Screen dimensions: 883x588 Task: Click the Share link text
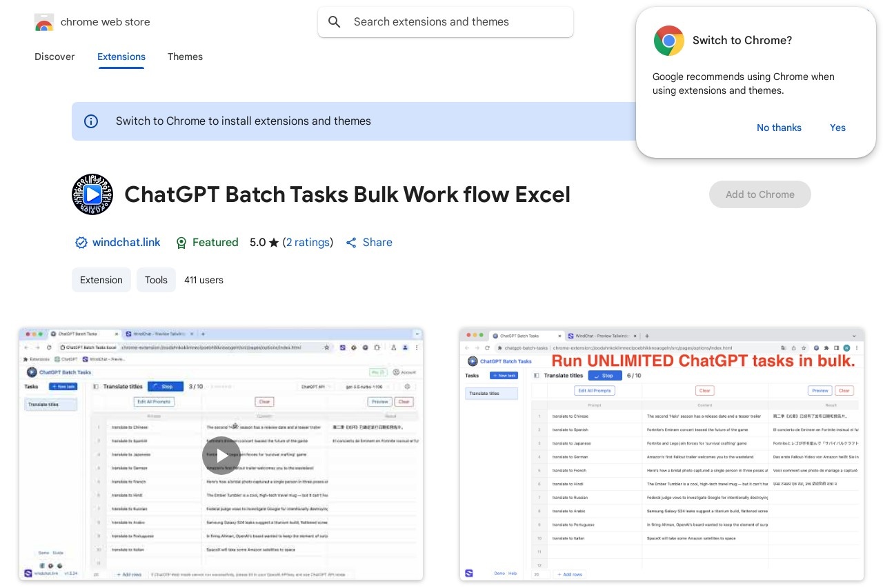(x=377, y=243)
